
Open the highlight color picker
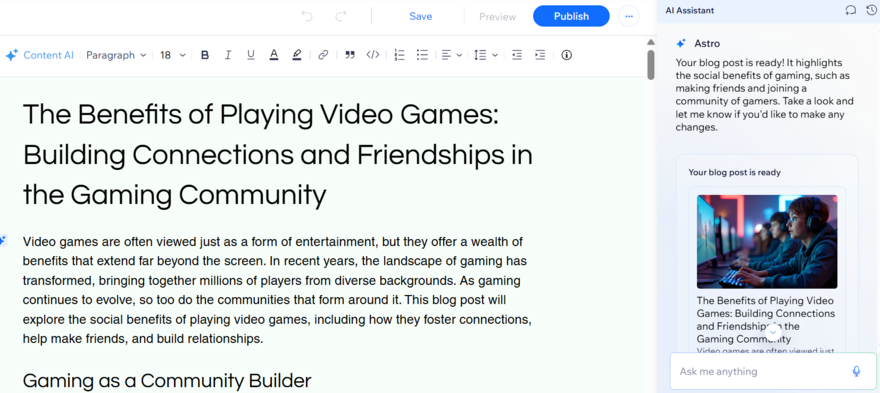297,55
